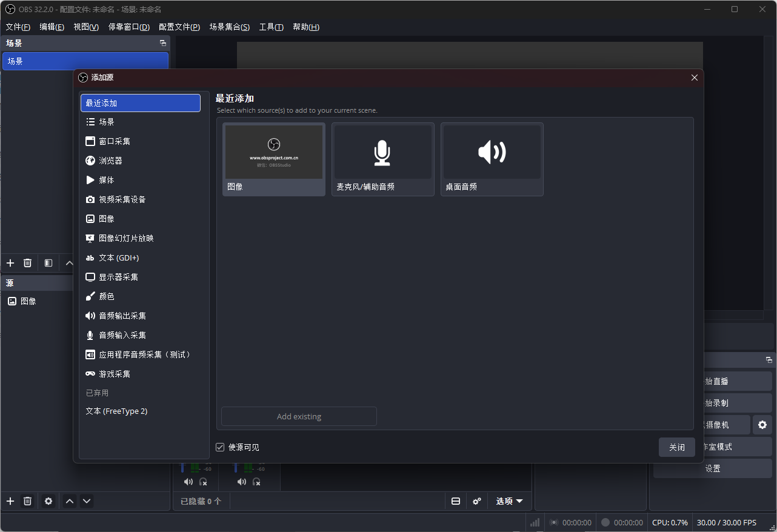Toggle the 使源可见 checkbox

click(220, 447)
